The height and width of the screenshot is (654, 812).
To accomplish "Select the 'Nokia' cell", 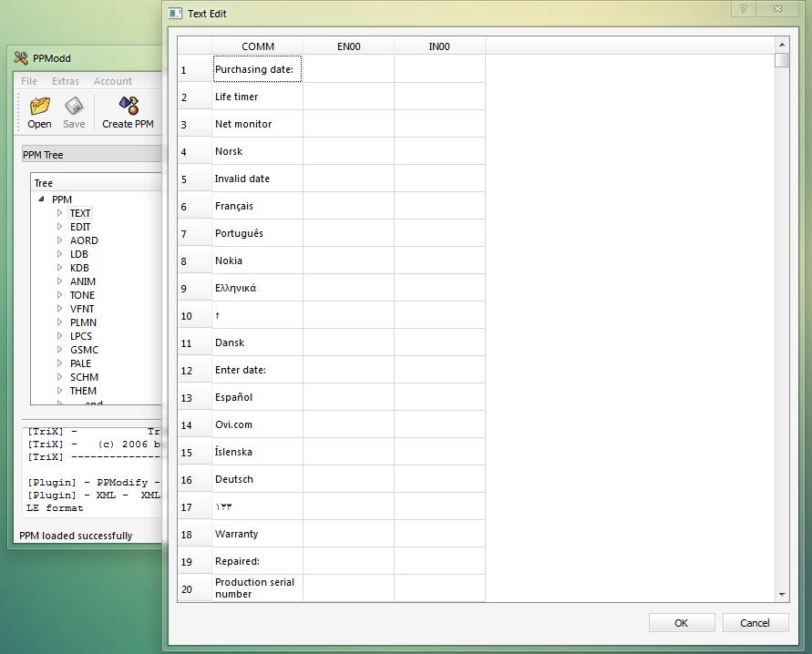I will point(257,261).
